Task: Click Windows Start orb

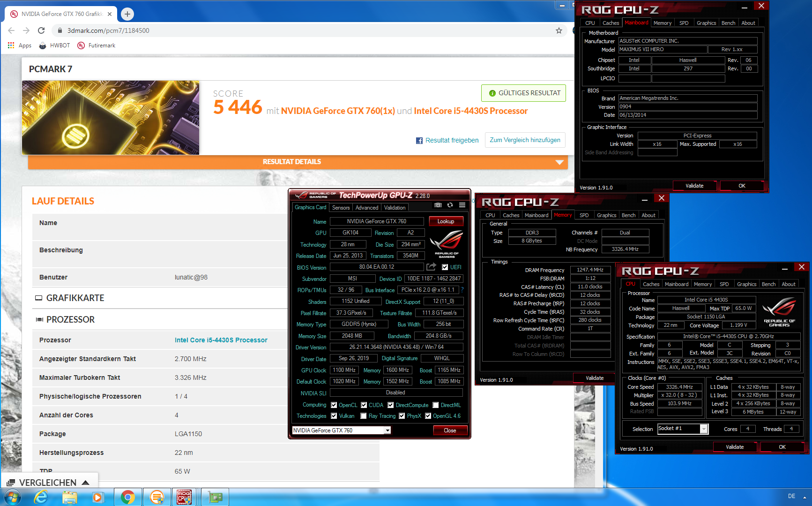Action: coord(12,497)
